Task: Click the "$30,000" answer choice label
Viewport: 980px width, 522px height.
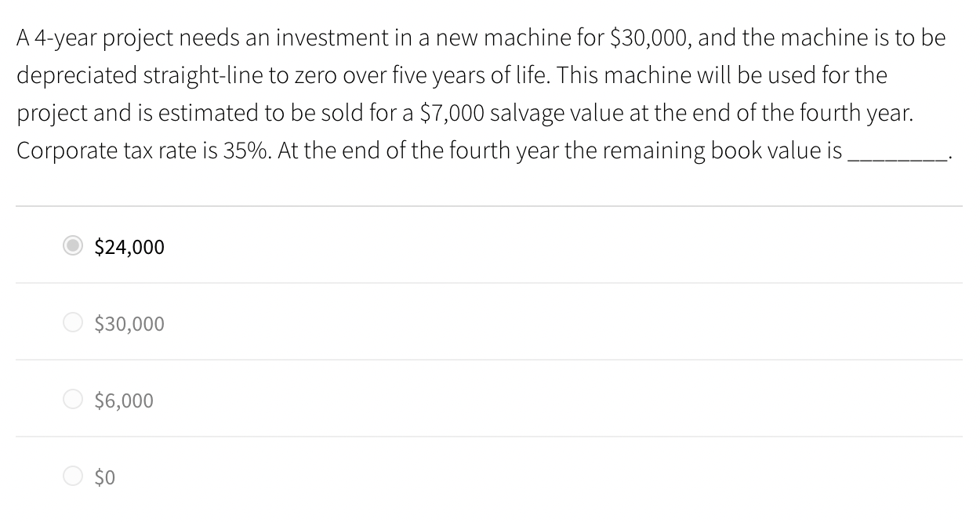Action: [x=129, y=324]
